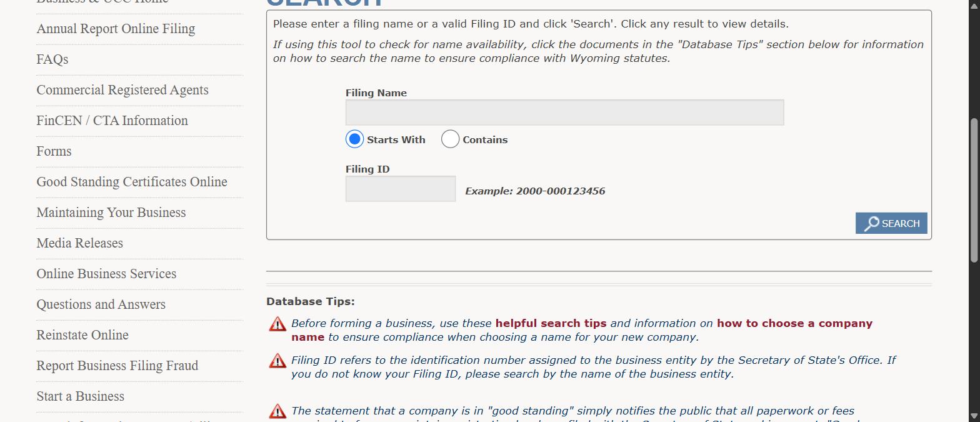The image size is (980, 422).
Task: Click the 'Filing Name' label
Action: tap(376, 93)
